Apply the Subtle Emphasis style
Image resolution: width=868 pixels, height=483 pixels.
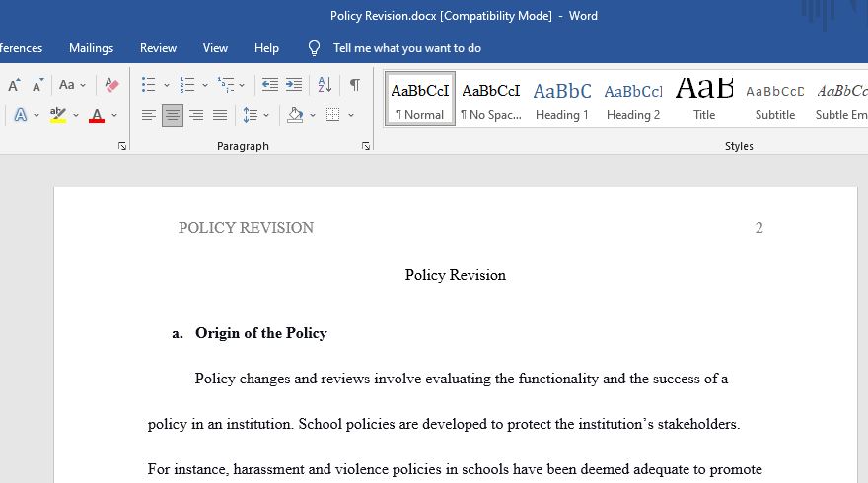point(840,99)
